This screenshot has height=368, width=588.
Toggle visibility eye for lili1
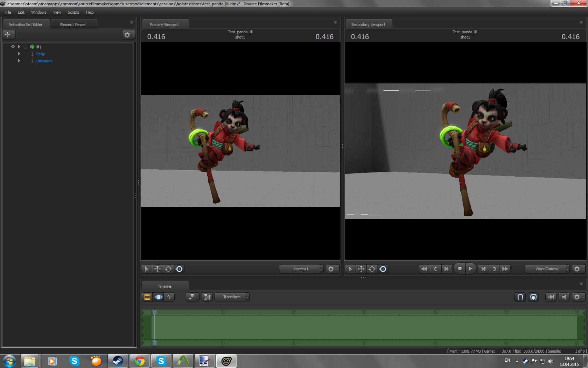pos(13,47)
